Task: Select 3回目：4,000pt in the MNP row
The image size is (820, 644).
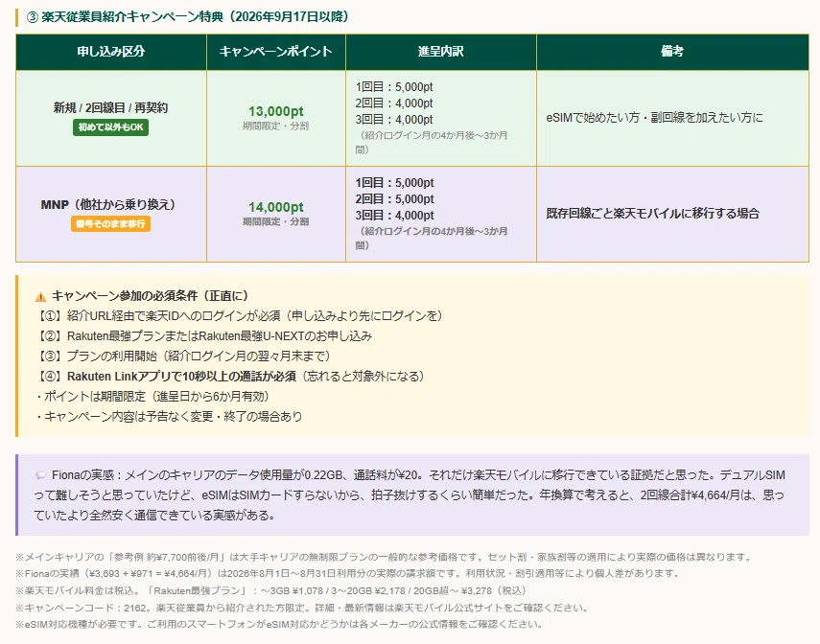Action: click(395, 215)
